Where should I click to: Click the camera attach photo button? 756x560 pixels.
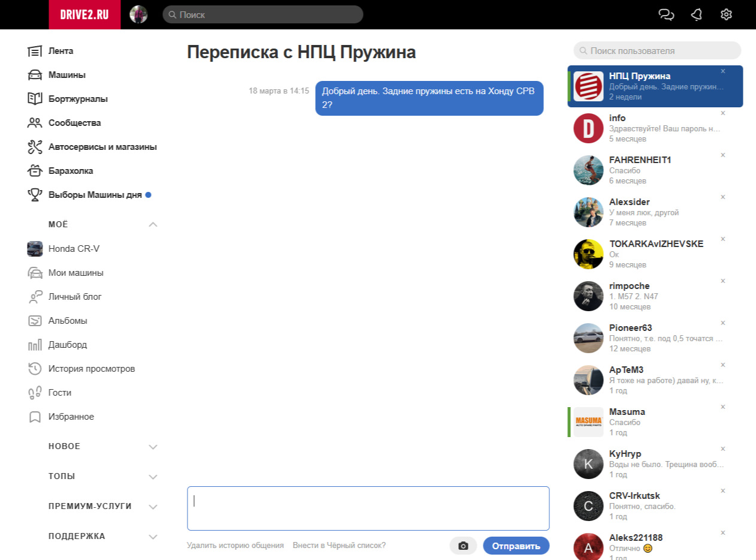[463, 546]
